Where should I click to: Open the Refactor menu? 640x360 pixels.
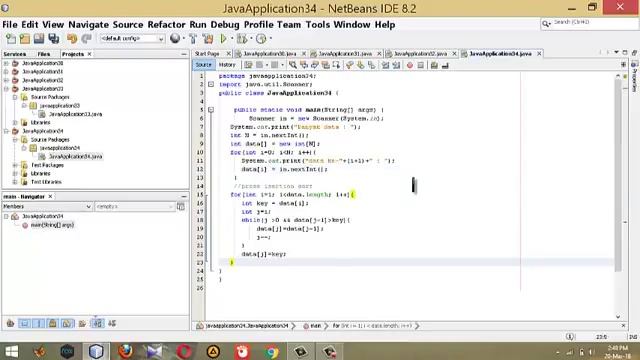click(x=167, y=24)
